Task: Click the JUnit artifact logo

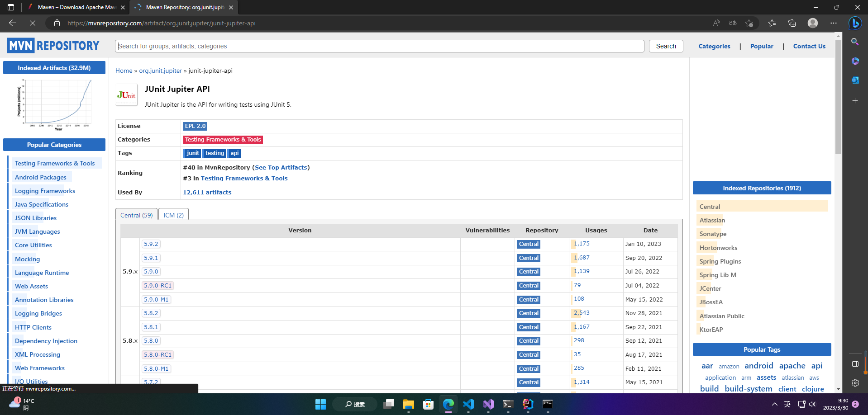Action: pos(126,95)
